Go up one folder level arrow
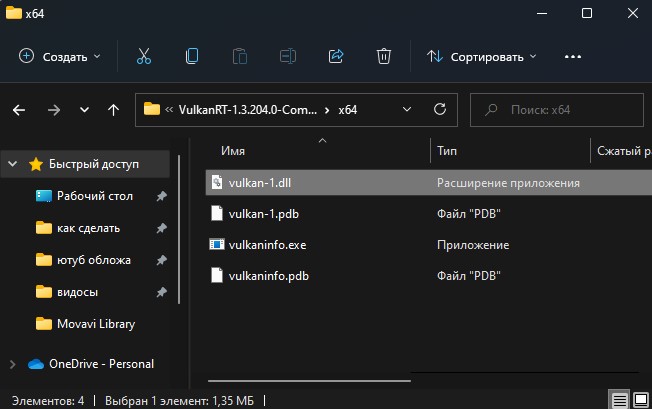Screen dimensions: 652x409 point(113,110)
